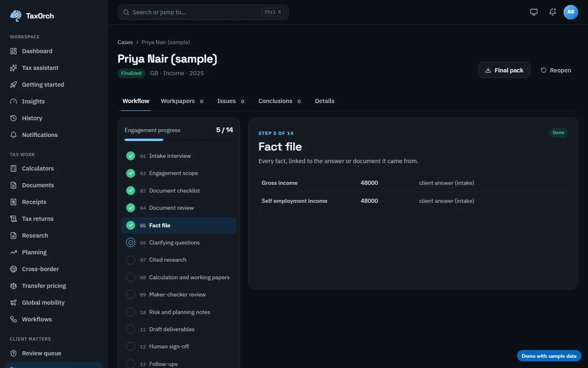Open Notifications in the sidebar
This screenshot has height=368, width=588.
point(53,135)
